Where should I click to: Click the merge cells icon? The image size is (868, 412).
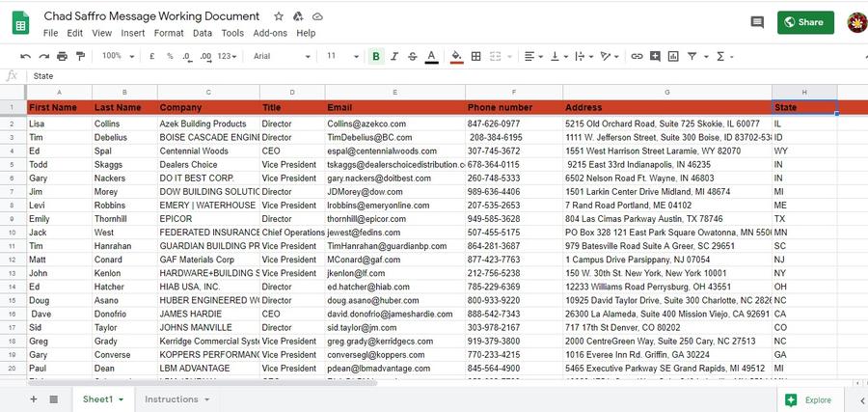pyautogui.click(x=496, y=56)
